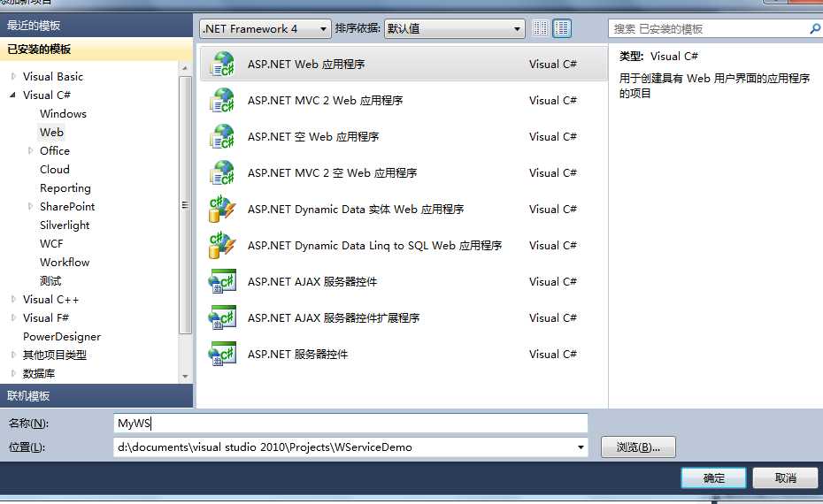
Task: Expand the Visual Basic node
Action: point(13,77)
